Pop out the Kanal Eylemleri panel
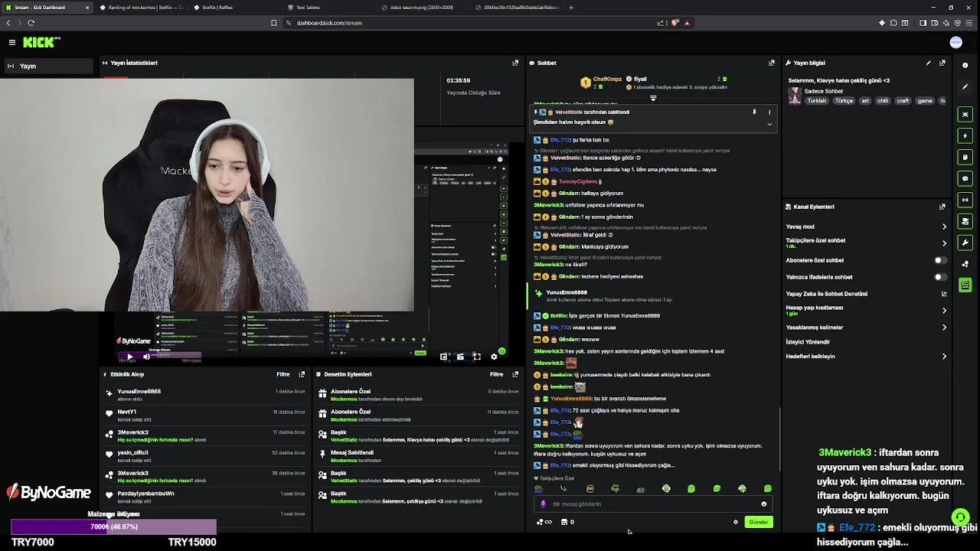980x551 pixels. click(x=942, y=207)
